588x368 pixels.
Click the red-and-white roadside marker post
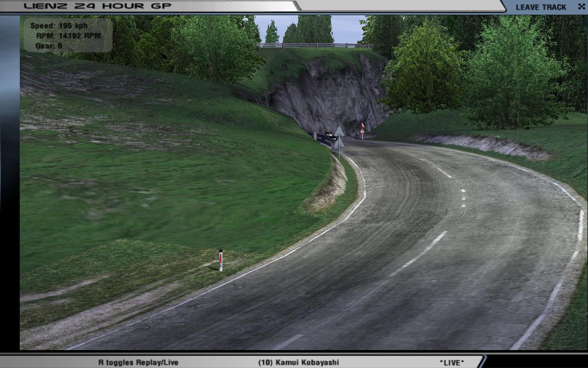[x=220, y=260]
